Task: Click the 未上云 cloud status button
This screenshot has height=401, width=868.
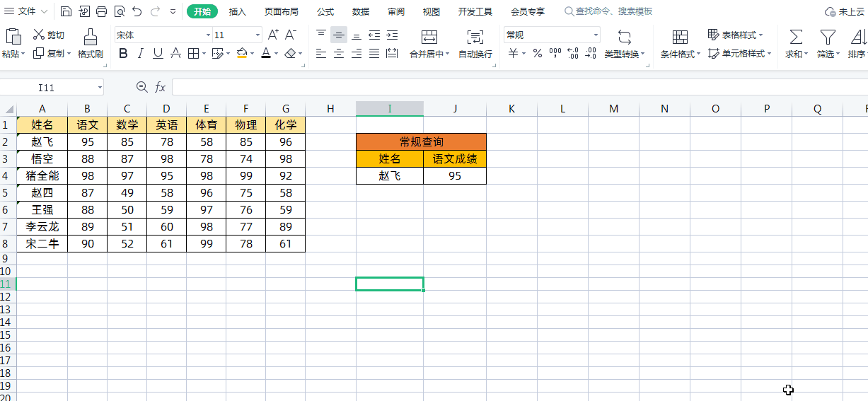Action: click(845, 11)
